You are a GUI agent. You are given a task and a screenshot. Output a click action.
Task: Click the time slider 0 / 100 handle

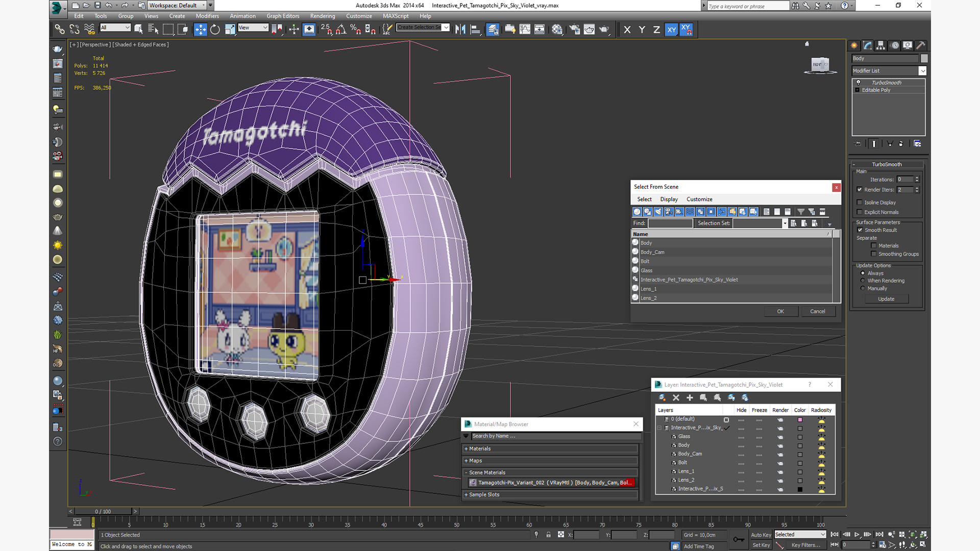click(103, 512)
